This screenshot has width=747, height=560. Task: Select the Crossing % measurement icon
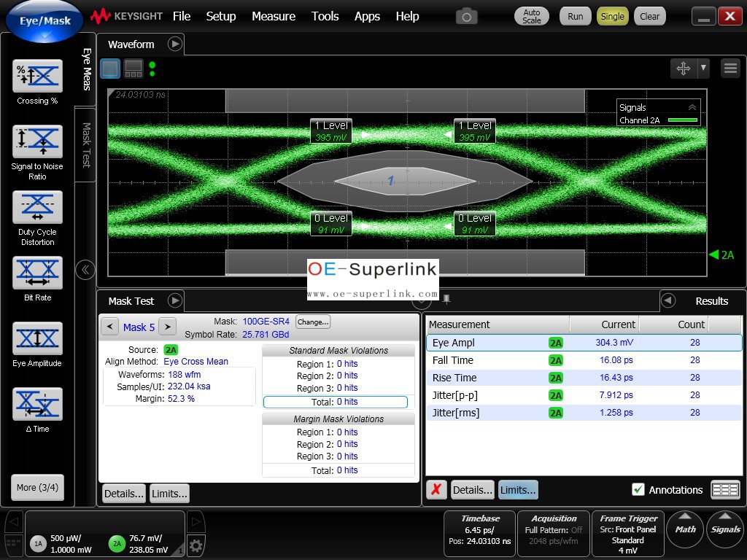point(38,76)
